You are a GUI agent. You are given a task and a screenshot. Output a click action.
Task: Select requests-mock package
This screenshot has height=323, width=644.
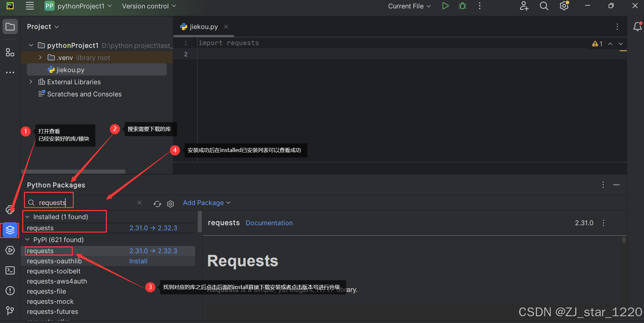click(x=50, y=301)
